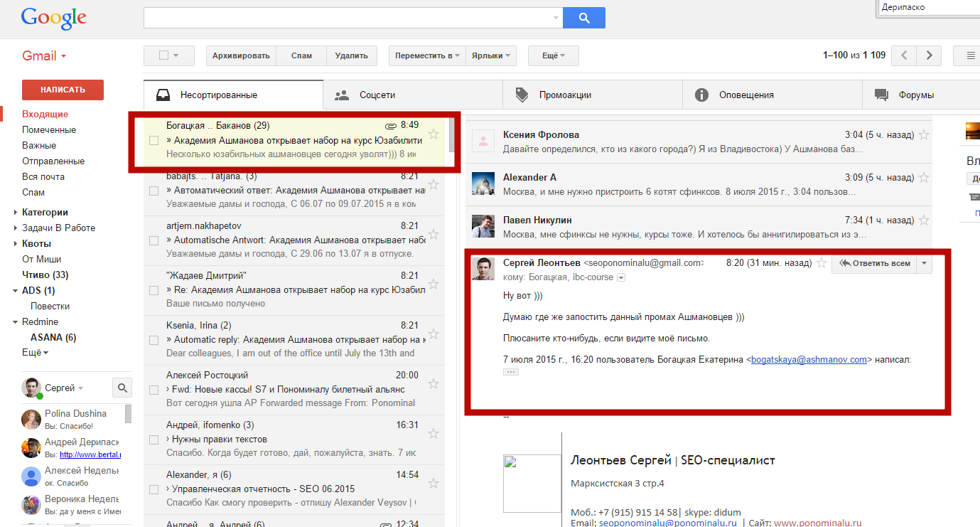Click the Удалить button

(x=351, y=55)
